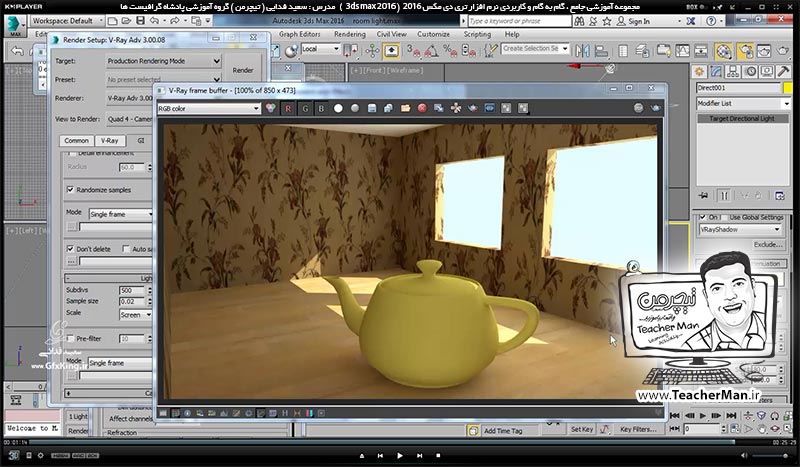
Task: Select Target Directional Light in modifier stack
Action: pos(742,118)
